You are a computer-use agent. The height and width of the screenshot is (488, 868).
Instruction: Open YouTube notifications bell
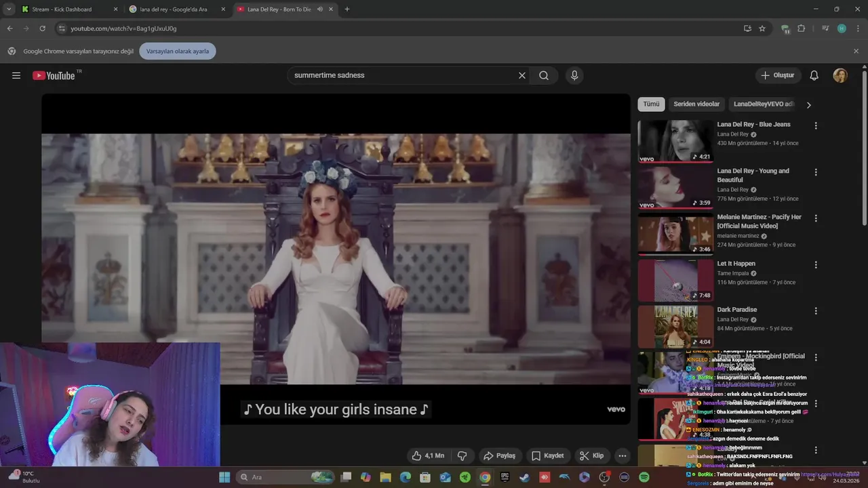tap(814, 75)
